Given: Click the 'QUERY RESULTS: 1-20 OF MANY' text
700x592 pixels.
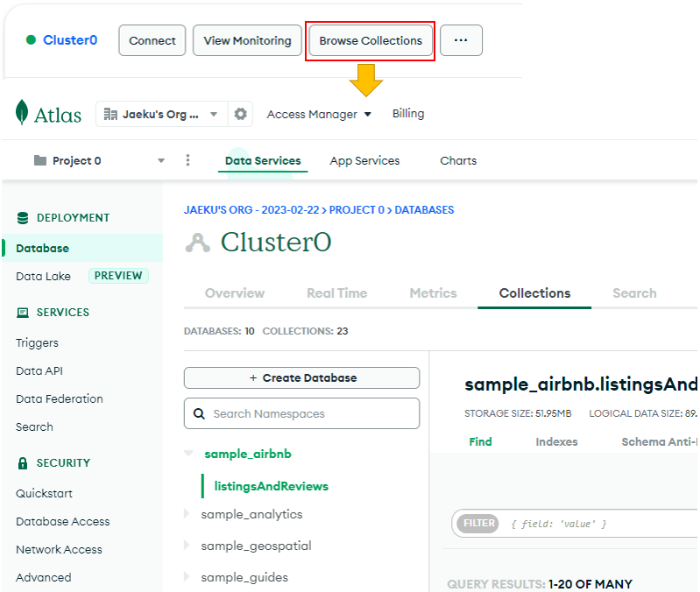Looking at the screenshot, I should 540,583.
